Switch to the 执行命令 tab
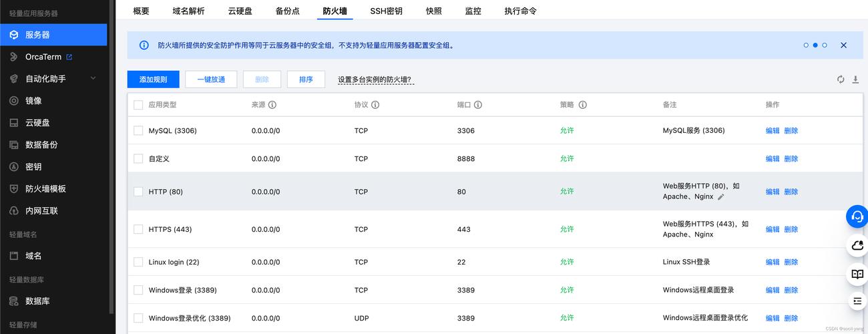 520,11
